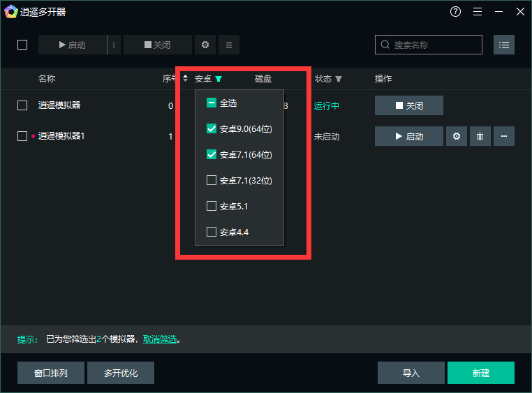The image size is (532, 393).
Task: Open the help question mark icon
Action: [456, 12]
